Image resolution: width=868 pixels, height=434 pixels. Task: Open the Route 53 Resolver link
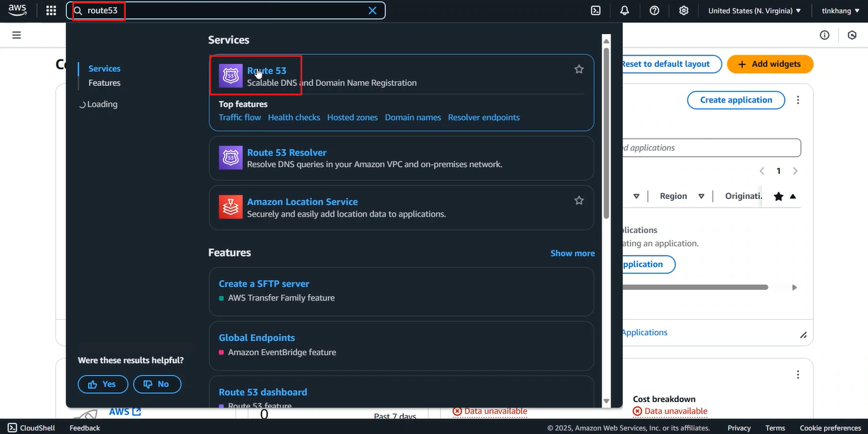click(286, 153)
